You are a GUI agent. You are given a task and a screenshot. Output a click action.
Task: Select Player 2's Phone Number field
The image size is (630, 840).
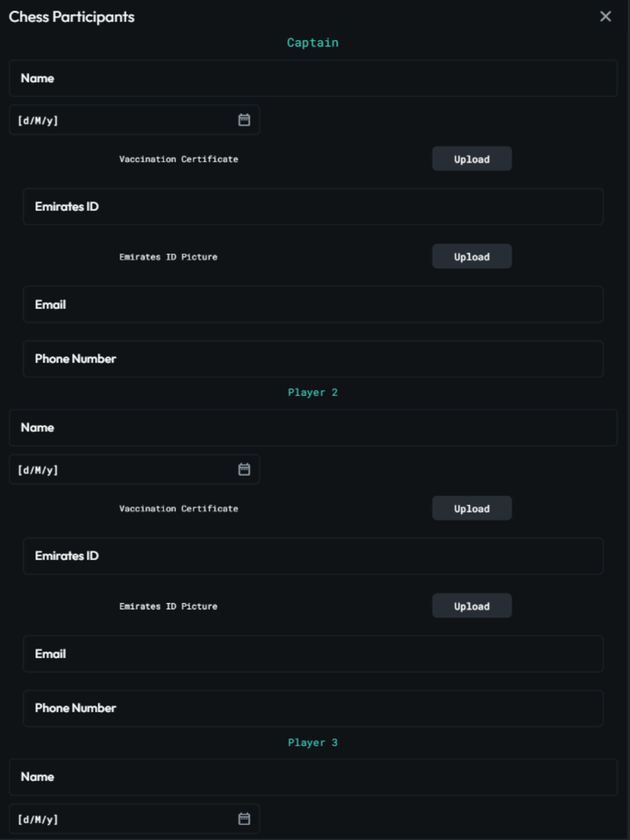click(x=313, y=708)
